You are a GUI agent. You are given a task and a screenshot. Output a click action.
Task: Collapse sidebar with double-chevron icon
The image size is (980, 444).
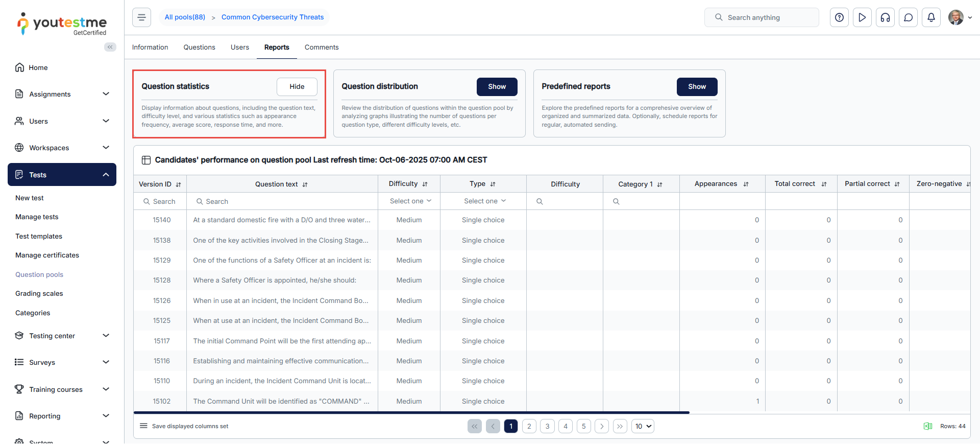[110, 47]
